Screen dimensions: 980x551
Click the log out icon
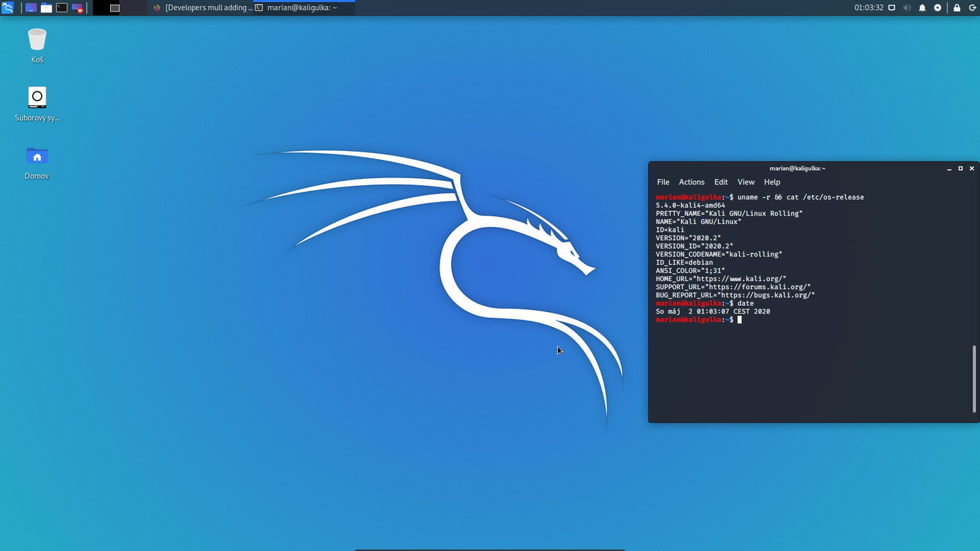tap(972, 7)
